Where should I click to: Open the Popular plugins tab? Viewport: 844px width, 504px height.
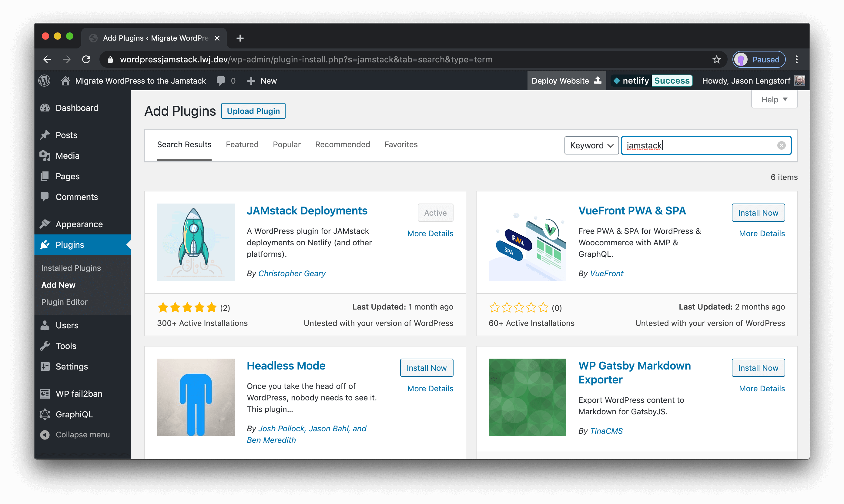(286, 144)
